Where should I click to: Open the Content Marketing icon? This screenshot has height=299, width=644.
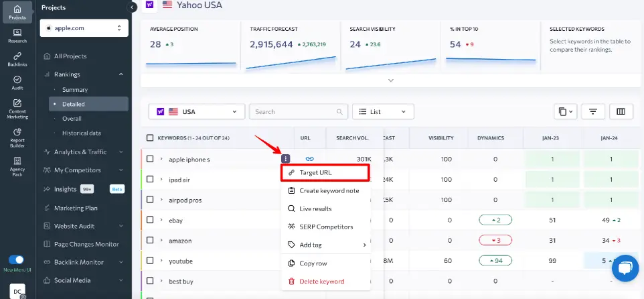click(17, 109)
